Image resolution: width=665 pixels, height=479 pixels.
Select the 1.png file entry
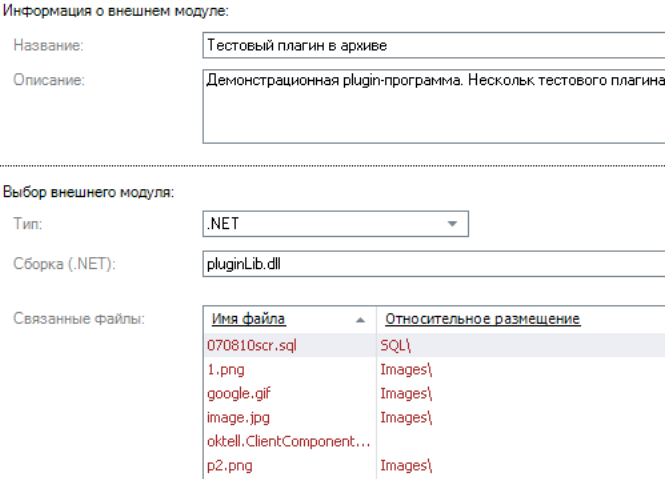pos(226,369)
